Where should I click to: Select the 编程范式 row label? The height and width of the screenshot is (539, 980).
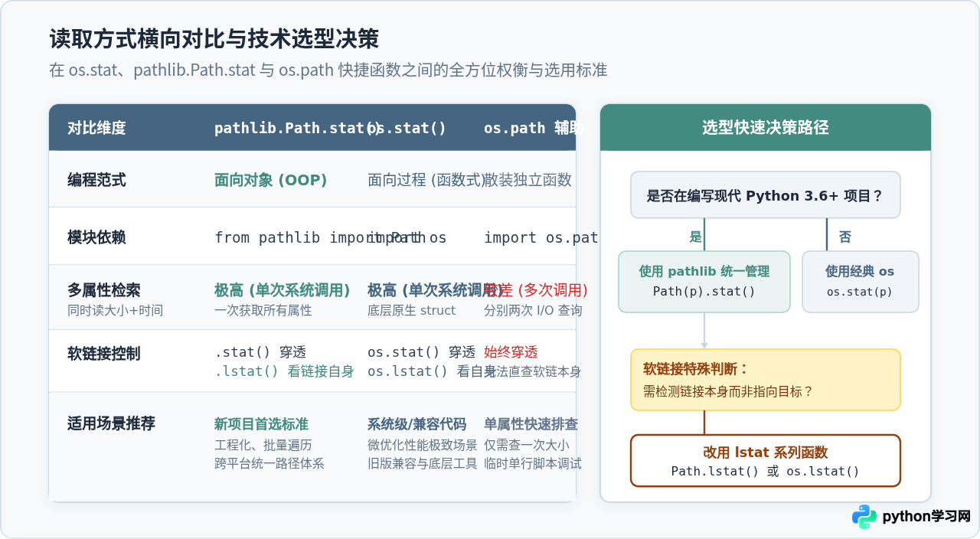pyautogui.click(x=96, y=180)
